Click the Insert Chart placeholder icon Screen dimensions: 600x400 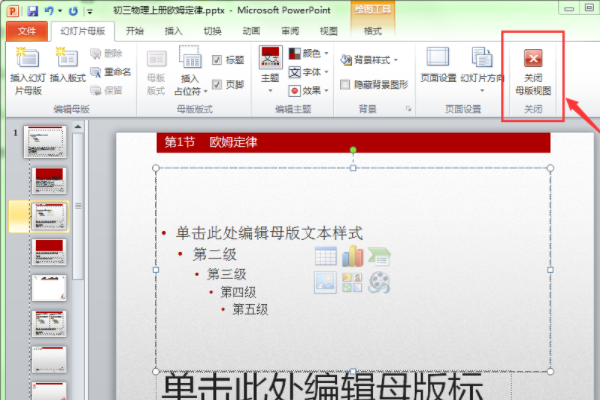352,256
